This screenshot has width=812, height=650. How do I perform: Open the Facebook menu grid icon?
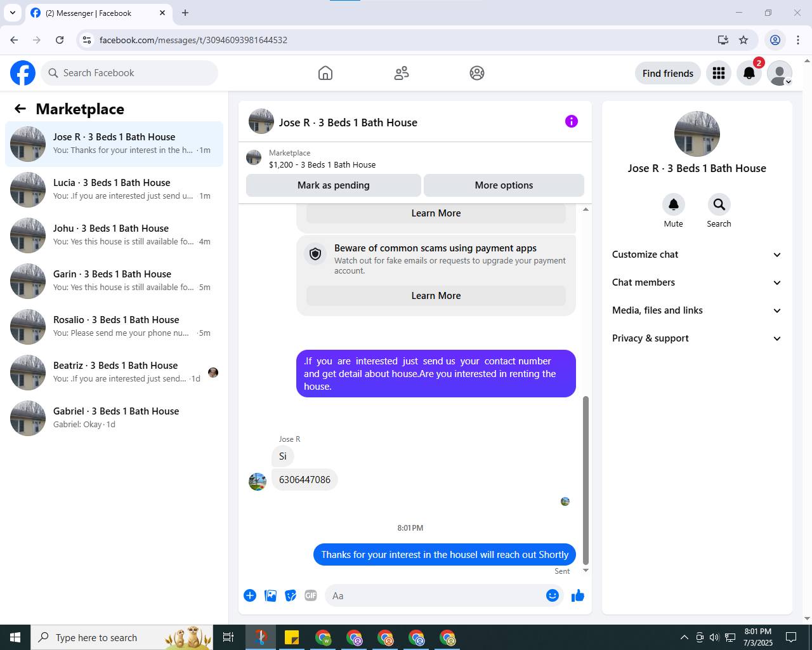(x=719, y=73)
